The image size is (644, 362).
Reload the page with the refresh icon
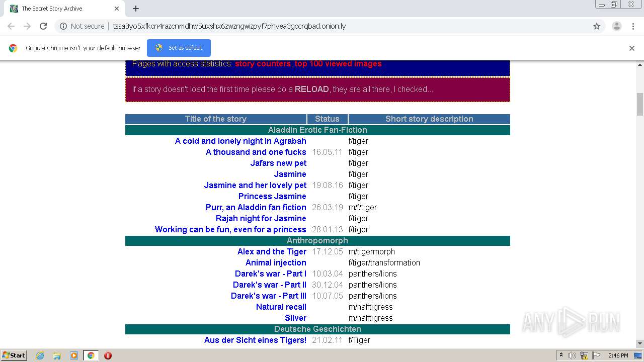coord(43,26)
